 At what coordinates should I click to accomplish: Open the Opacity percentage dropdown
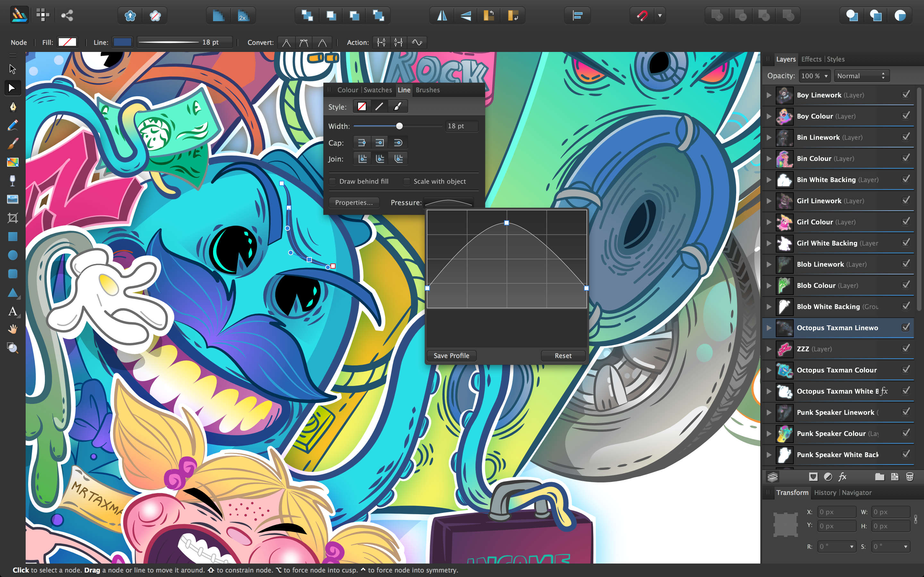(814, 76)
